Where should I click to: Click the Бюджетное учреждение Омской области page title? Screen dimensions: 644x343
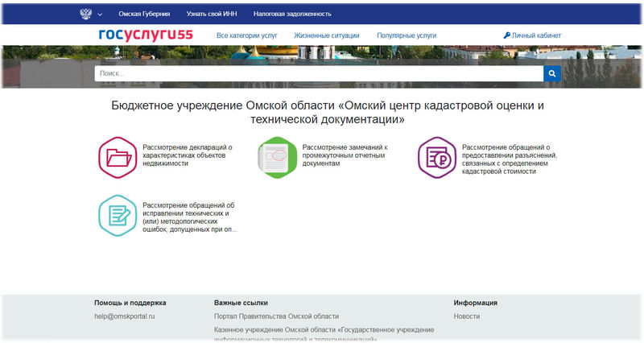[328, 112]
